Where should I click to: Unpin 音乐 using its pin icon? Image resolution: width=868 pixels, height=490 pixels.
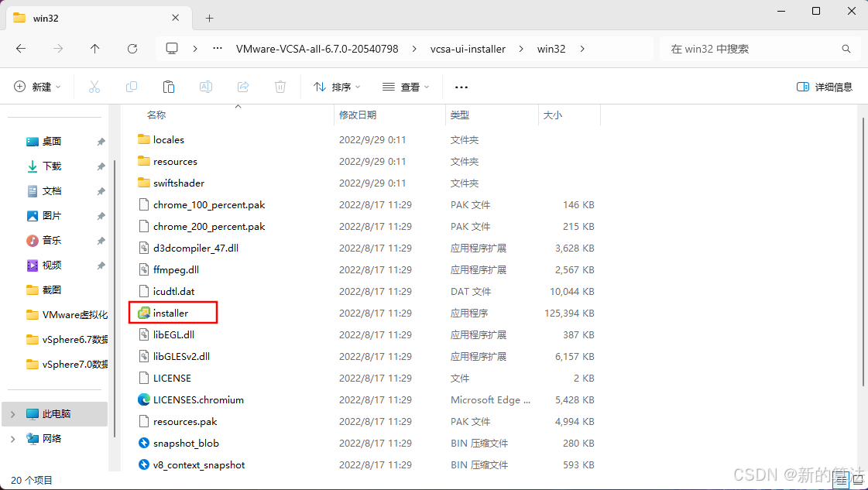(x=101, y=241)
